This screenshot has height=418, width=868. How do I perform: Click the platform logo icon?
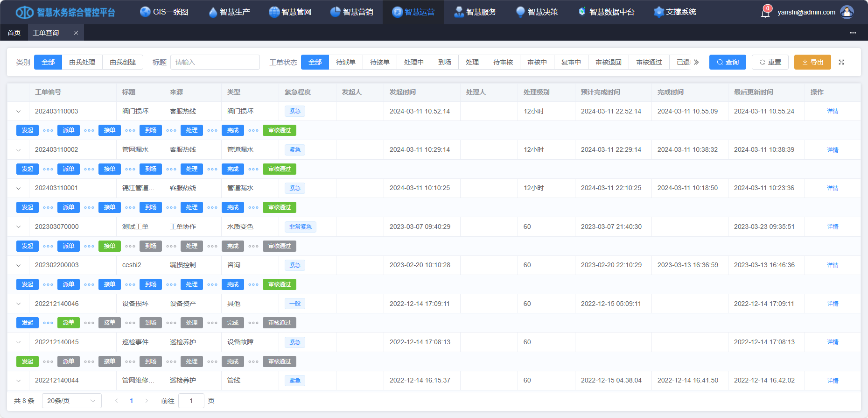[x=24, y=12]
